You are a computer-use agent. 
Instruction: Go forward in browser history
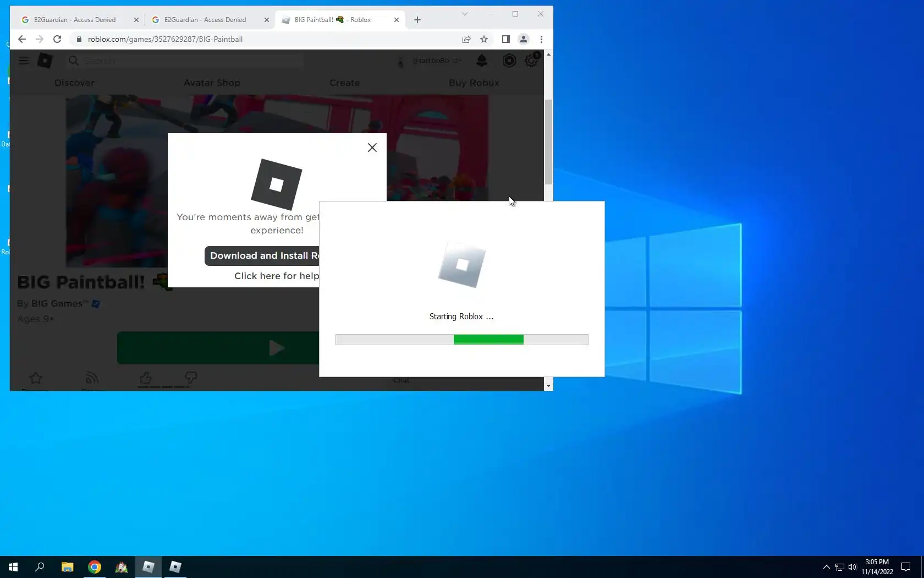(x=40, y=39)
